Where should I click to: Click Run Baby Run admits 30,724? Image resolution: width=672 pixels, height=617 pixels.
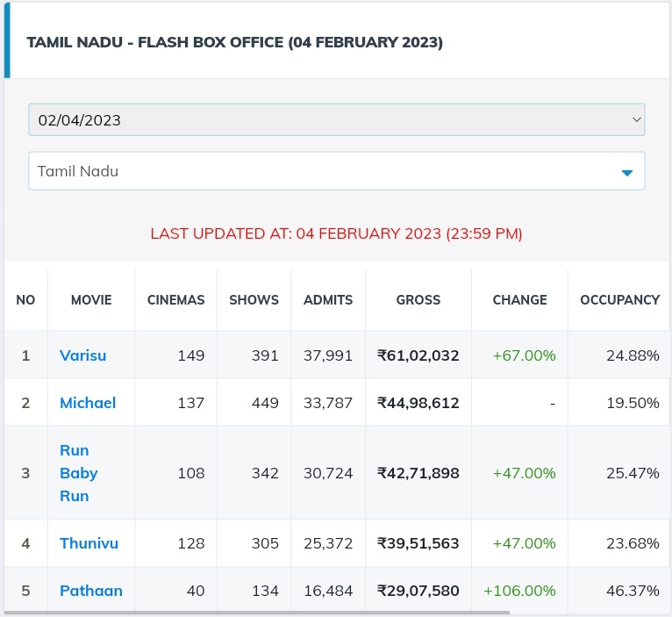click(328, 473)
